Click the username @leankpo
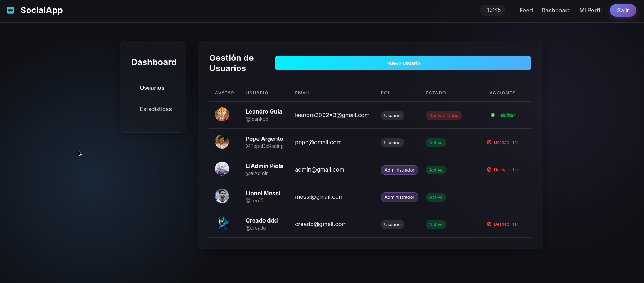The image size is (644, 283). (x=257, y=119)
